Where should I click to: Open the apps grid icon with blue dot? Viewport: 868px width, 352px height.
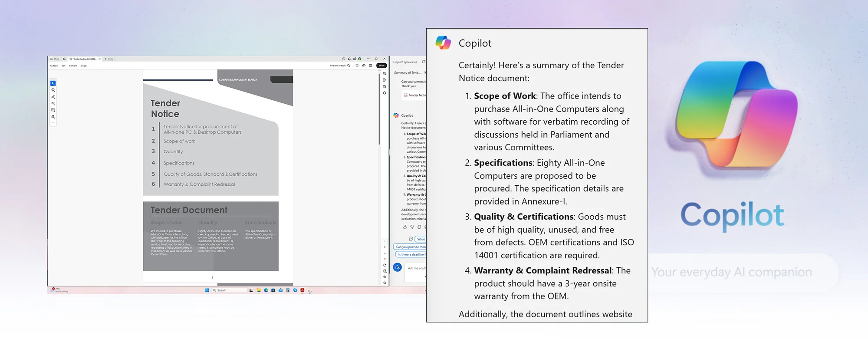pyautogui.click(x=355, y=59)
